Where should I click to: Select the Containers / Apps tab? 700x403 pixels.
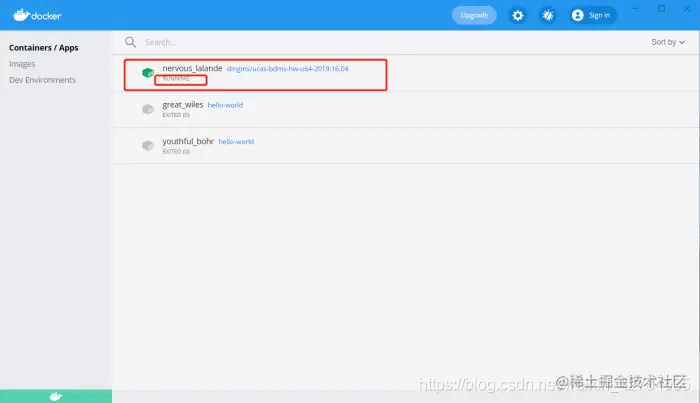[x=43, y=48]
